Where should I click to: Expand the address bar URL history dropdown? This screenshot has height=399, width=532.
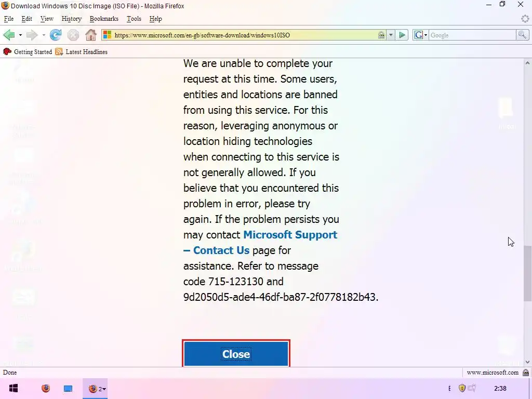[391, 35]
